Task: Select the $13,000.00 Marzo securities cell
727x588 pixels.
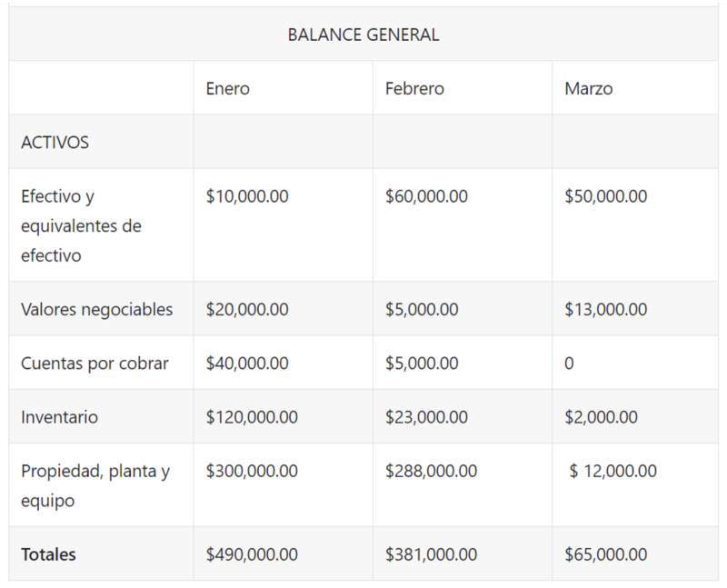Action: 605,310
